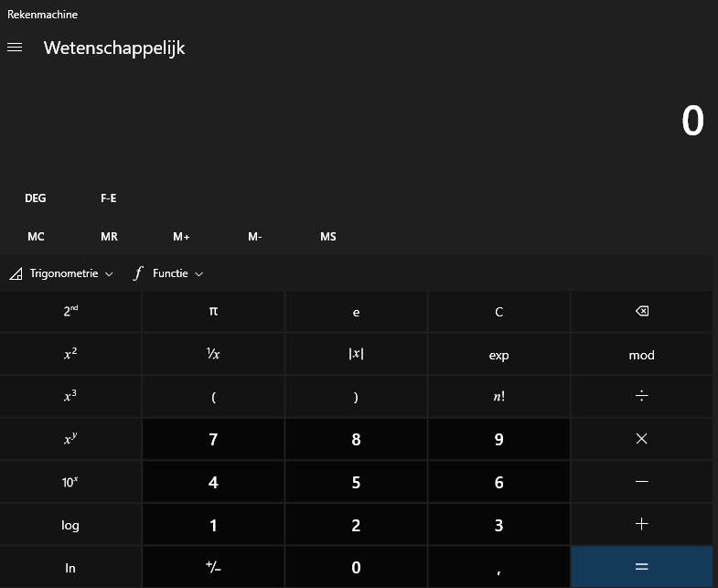Toggle the DEG angle unit
The width and height of the screenshot is (718, 588).
[36, 198]
